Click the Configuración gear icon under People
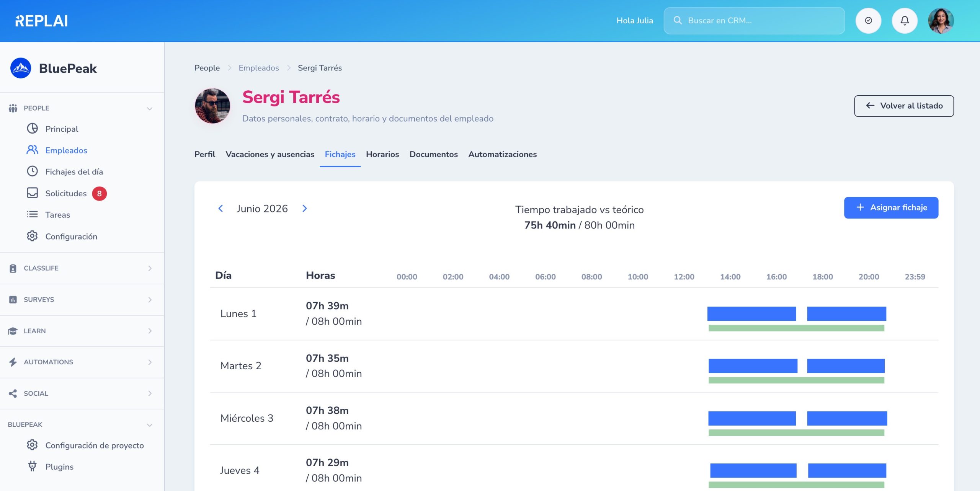 tap(32, 236)
